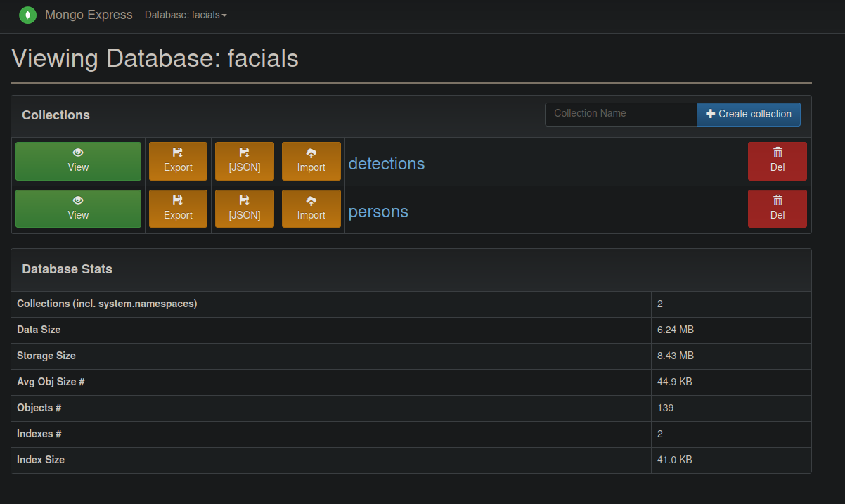Viewport: 845px width, 504px height.
Task: Click the Create collection button
Action: click(x=749, y=114)
